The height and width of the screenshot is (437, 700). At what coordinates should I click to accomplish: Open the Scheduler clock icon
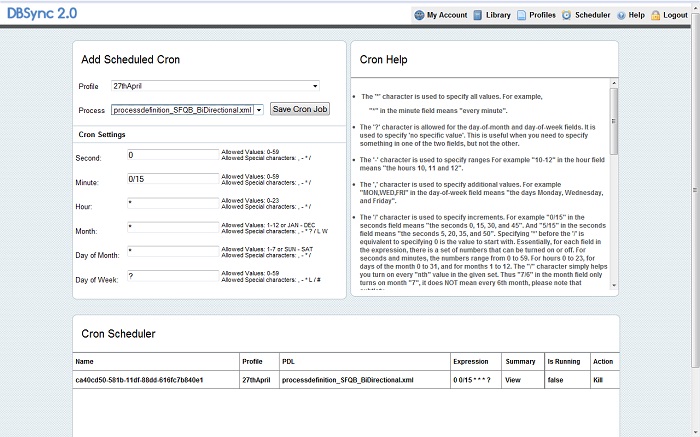click(x=566, y=15)
